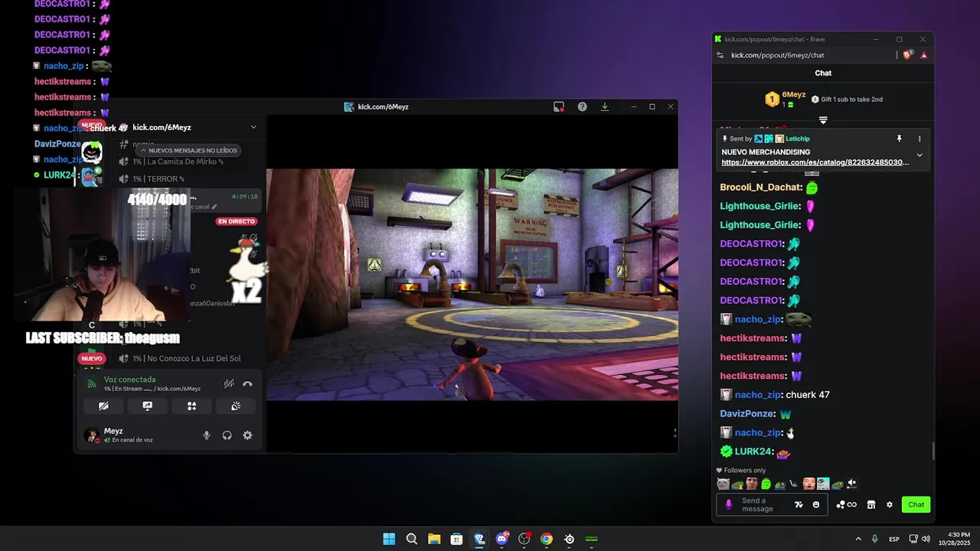The height and width of the screenshot is (551, 980).
Task: Open Windows taskbar search
Action: coord(411,539)
